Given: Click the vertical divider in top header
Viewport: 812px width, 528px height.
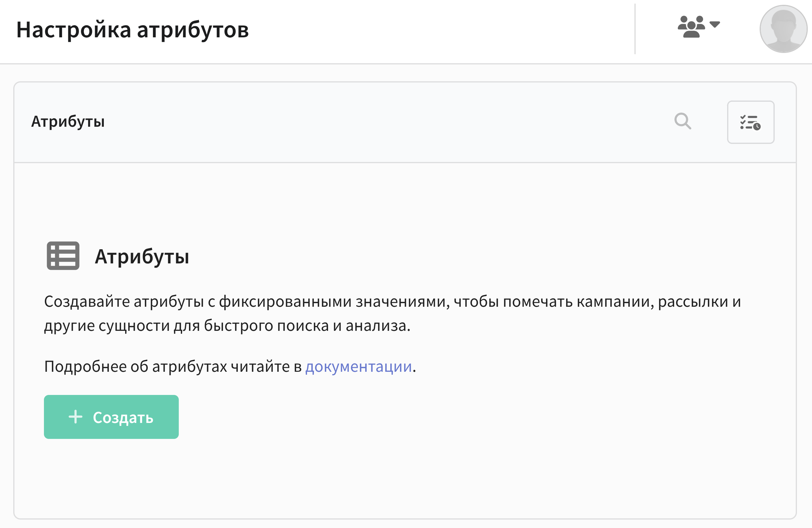Looking at the screenshot, I should coord(635,29).
